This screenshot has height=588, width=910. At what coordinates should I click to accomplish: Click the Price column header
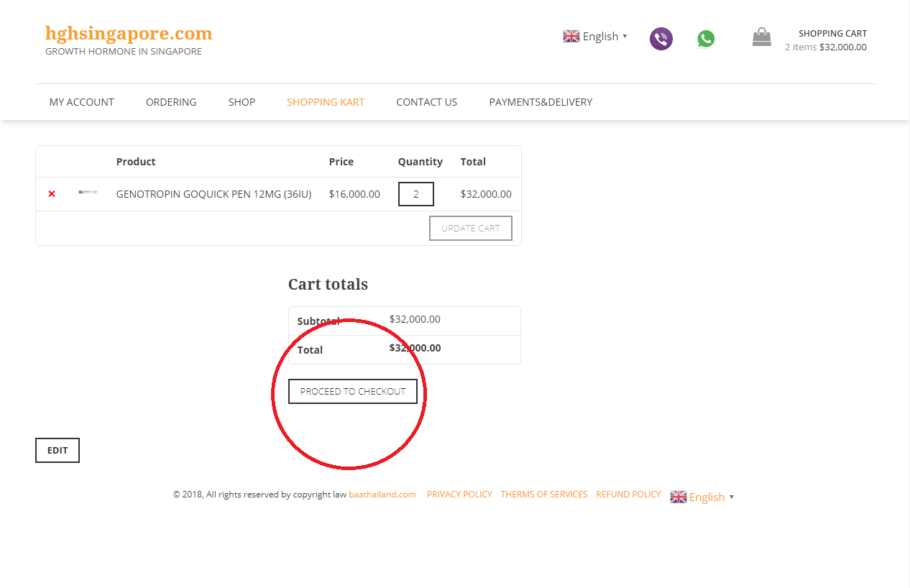click(341, 162)
